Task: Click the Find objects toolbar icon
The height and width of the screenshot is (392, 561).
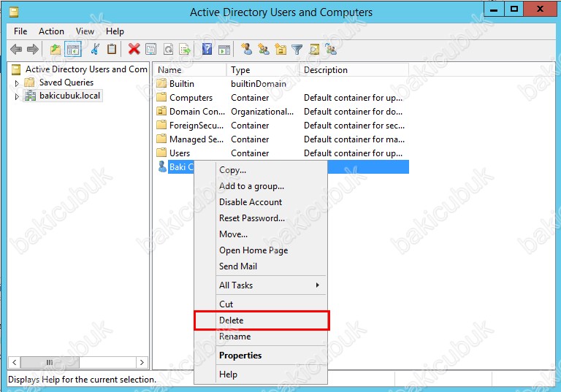Action: tap(314, 49)
